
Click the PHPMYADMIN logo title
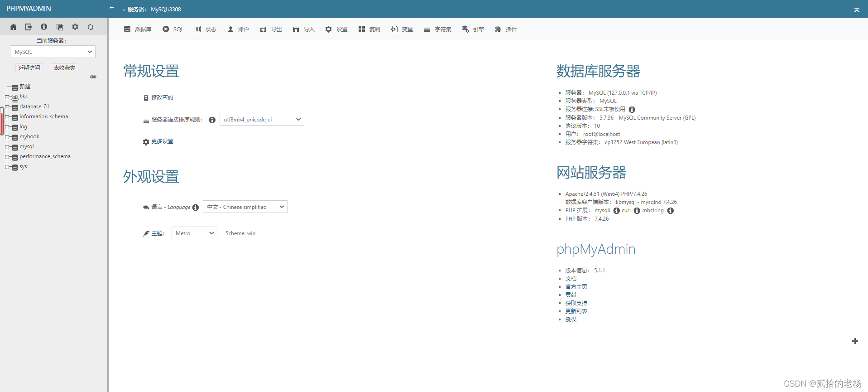(x=29, y=9)
